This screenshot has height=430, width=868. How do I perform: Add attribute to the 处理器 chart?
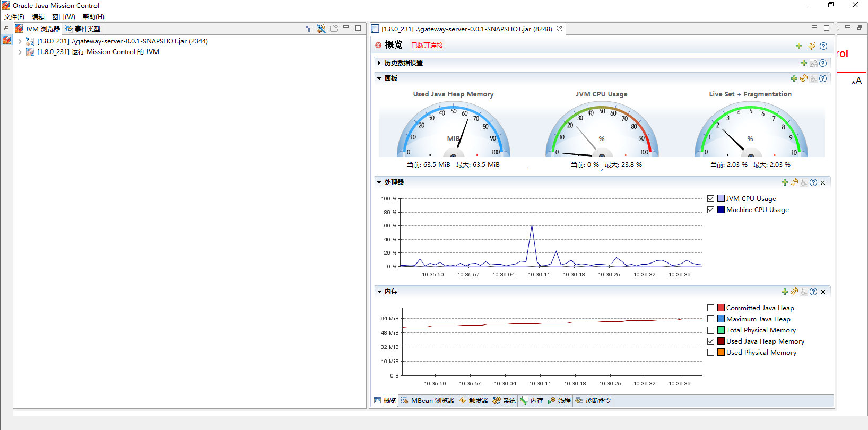[785, 182]
